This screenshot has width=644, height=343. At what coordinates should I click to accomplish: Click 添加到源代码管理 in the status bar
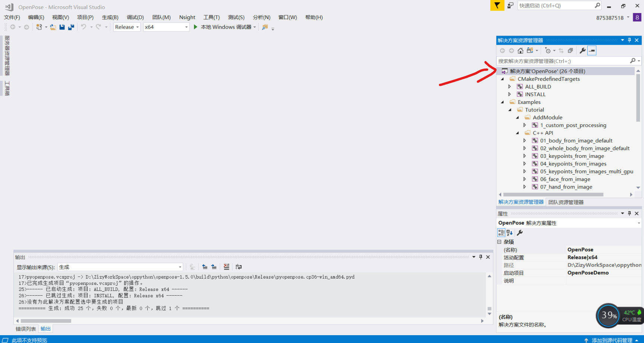pos(612,340)
